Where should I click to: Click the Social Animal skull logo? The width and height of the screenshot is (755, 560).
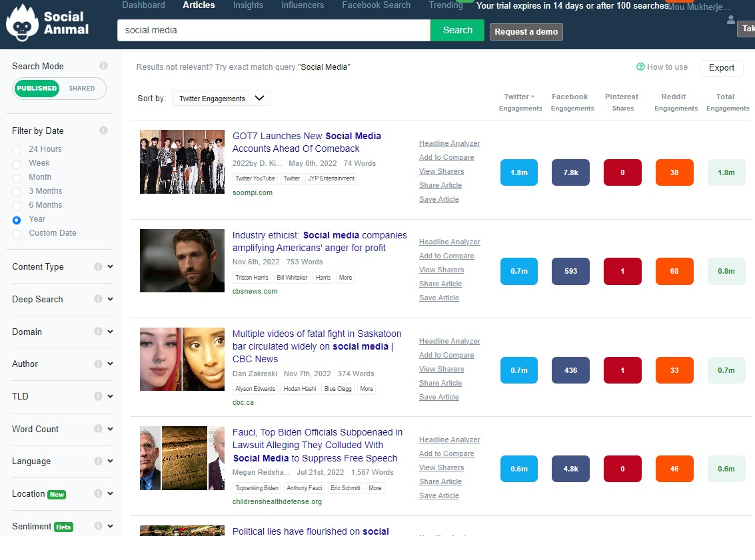(23, 25)
